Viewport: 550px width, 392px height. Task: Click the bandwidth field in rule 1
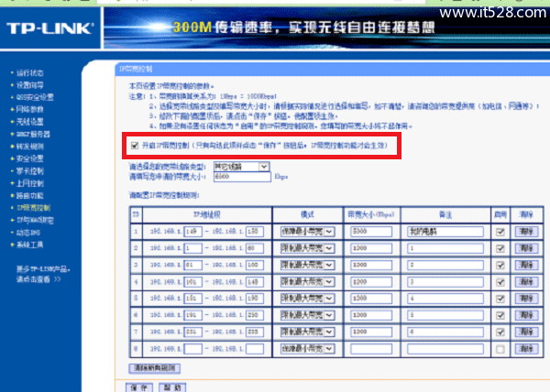[371, 232]
